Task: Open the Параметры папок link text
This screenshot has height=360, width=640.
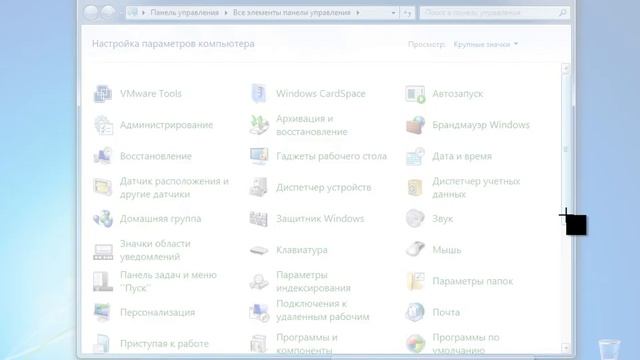Action: (473, 281)
